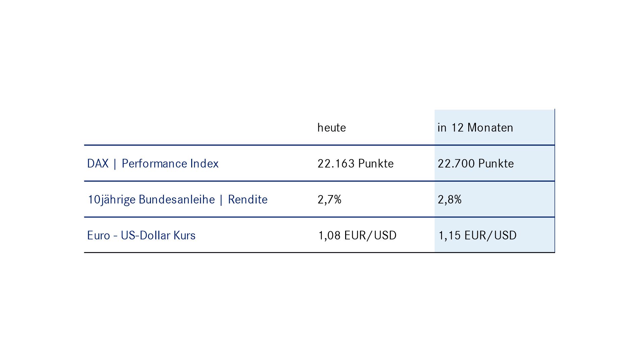Image resolution: width=644 pixels, height=362 pixels.
Task: Select the words 'Performance Index'
Action: coord(170,164)
